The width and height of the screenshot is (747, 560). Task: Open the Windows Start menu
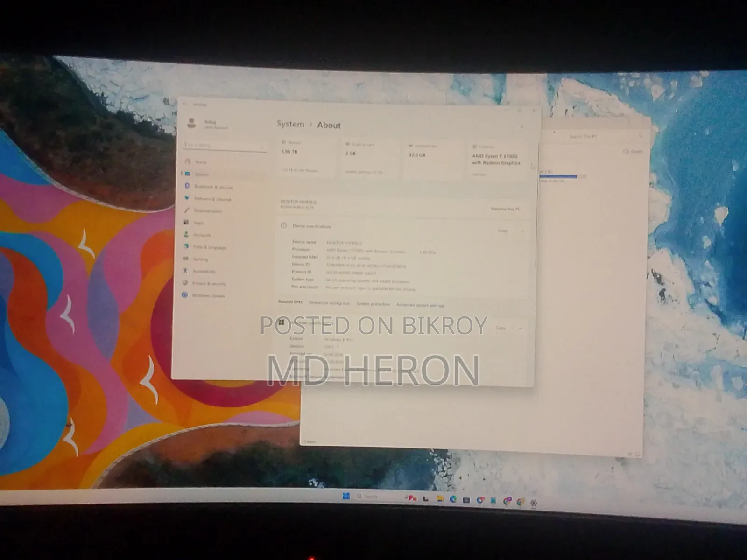346,496
